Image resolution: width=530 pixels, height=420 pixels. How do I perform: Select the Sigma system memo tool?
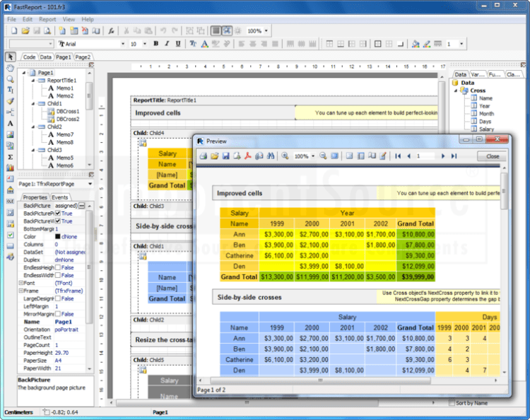click(11, 157)
